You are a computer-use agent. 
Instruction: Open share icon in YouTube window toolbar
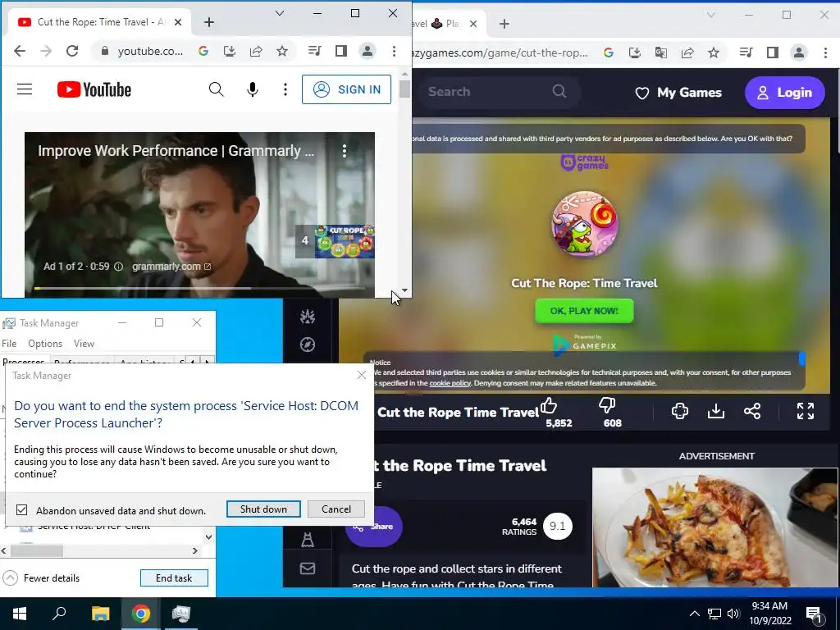point(256,51)
